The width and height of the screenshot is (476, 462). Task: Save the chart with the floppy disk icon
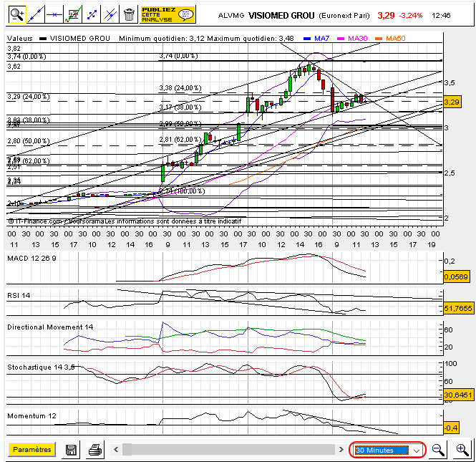tap(71, 450)
